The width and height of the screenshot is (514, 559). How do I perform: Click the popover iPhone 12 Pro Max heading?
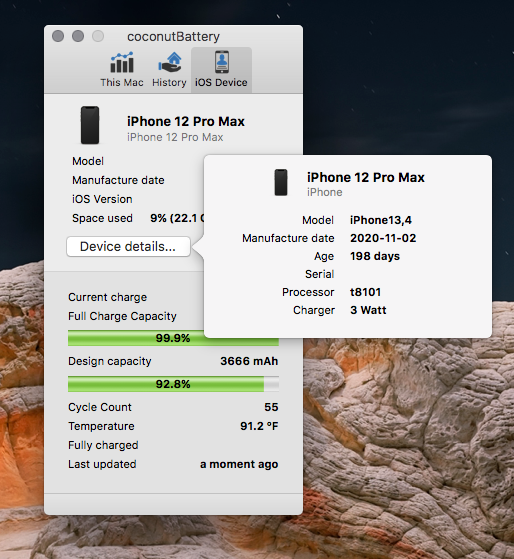click(366, 178)
